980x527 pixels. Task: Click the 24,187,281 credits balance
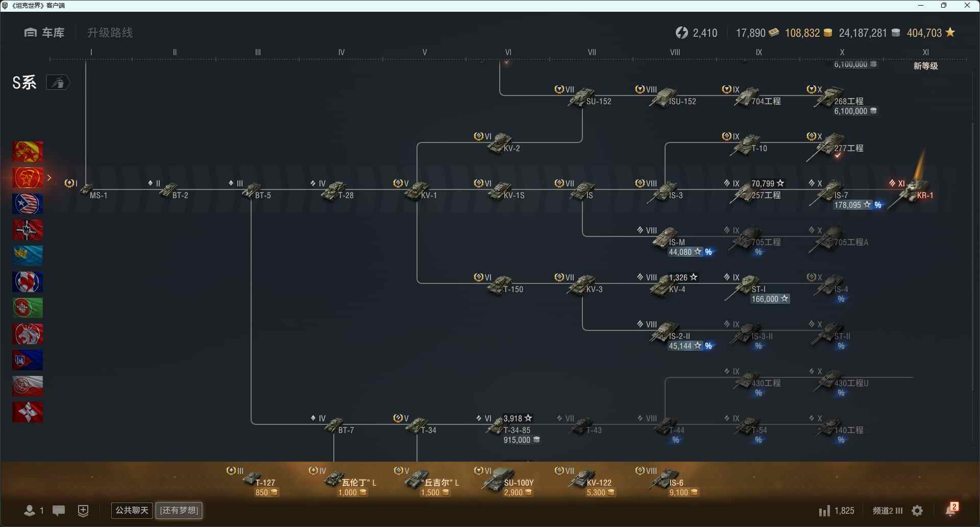tap(869, 33)
